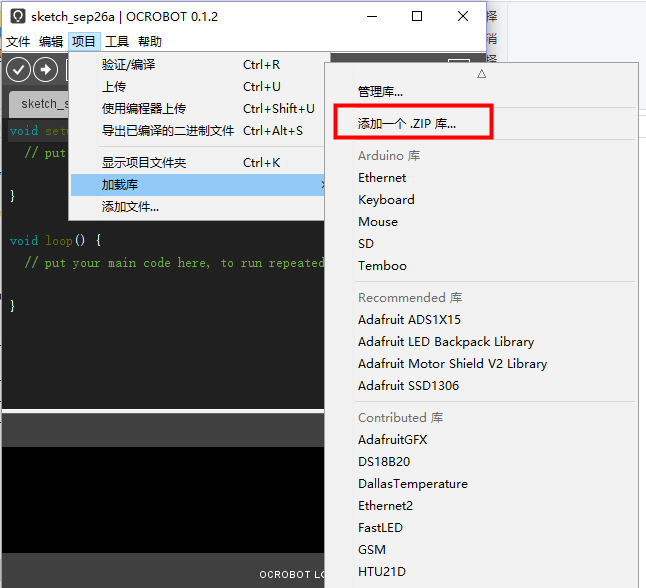
Task: Select 使用编程器上传 menu entry
Action: click(x=197, y=108)
